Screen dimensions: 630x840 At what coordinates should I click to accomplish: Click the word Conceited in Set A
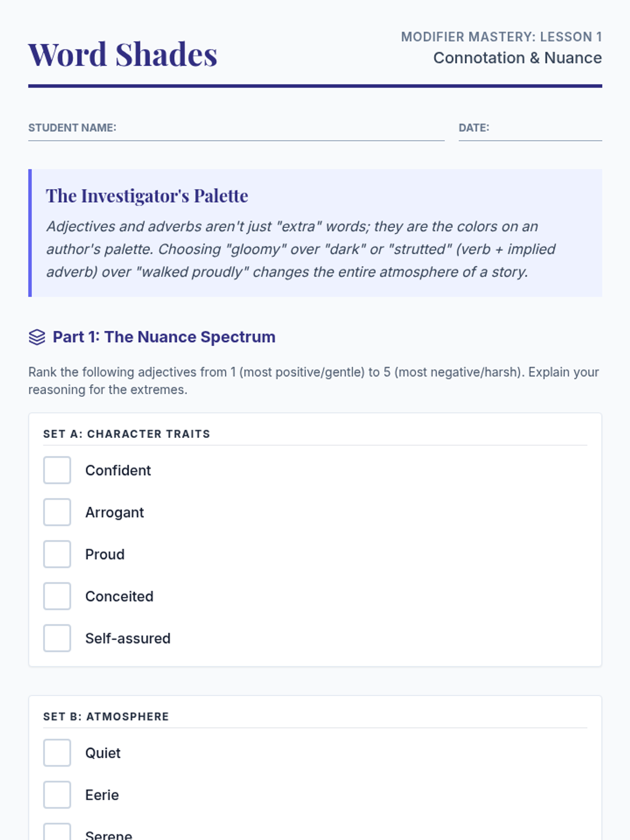(x=119, y=596)
